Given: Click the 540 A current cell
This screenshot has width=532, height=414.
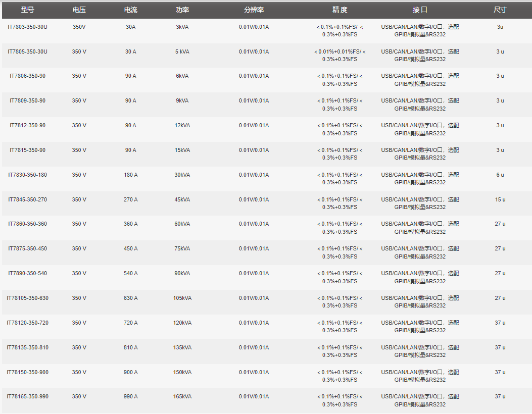Looking at the screenshot, I should coord(131,273).
